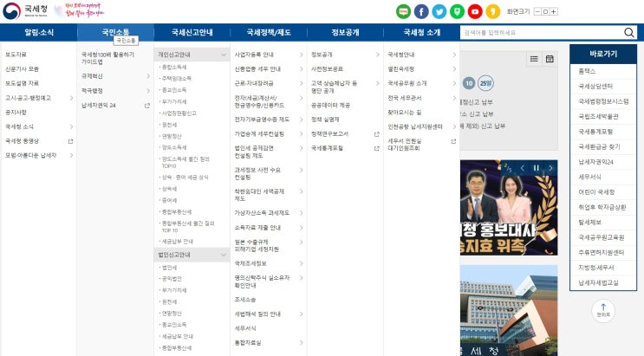Image resolution: width=644 pixels, height=356 pixels.
Task: Open 국세법령정보시스템 shortcut
Action: click(x=603, y=101)
